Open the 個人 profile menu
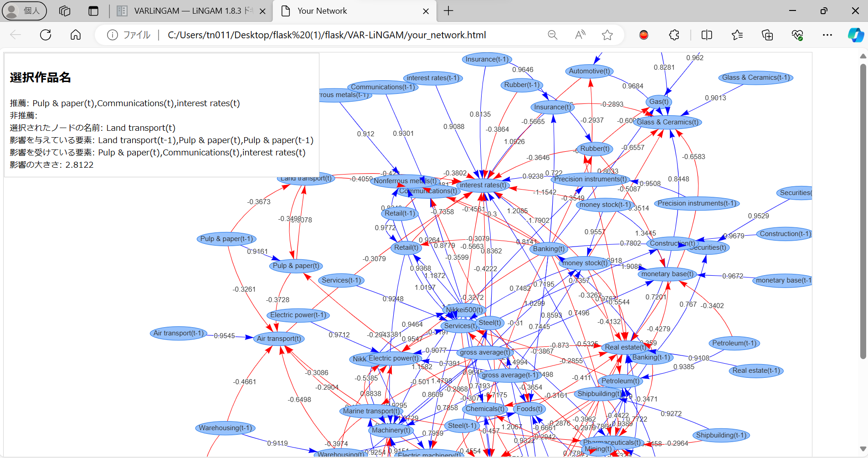Screen dimensions: 868x458 24,10
